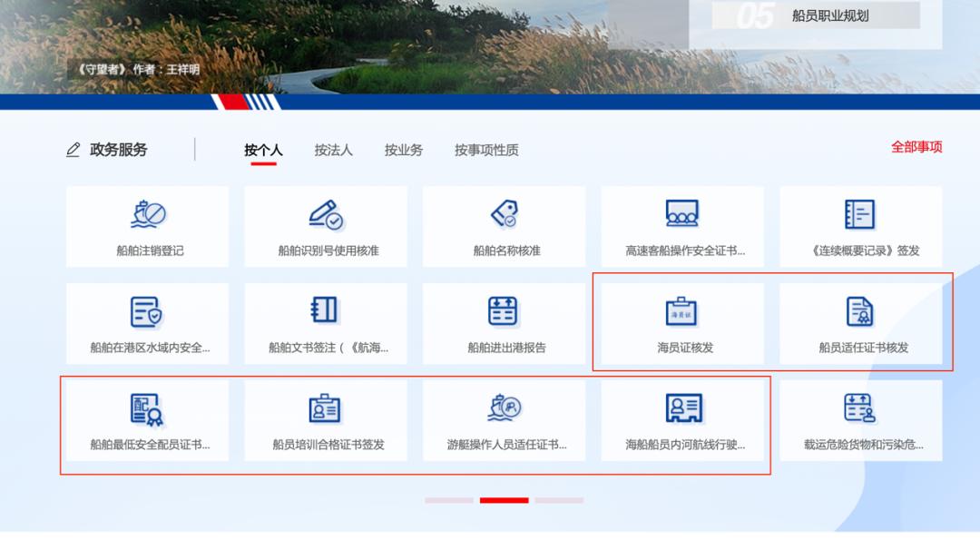Image resolution: width=980 pixels, height=540 pixels.
Task: Click the 船舶注销登记 icon
Action: point(149,215)
